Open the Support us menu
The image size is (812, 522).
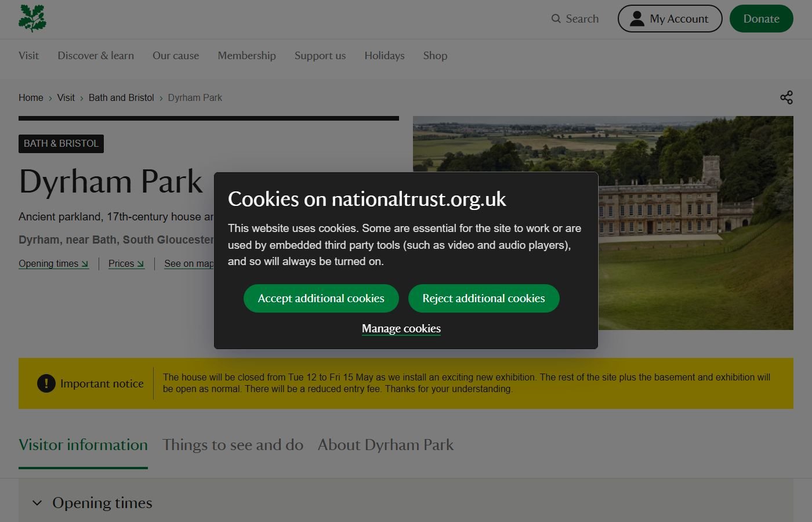coord(320,56)
